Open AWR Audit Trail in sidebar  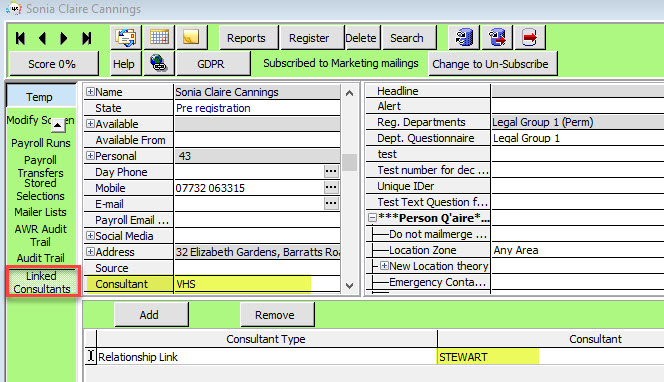click(41, 235)
